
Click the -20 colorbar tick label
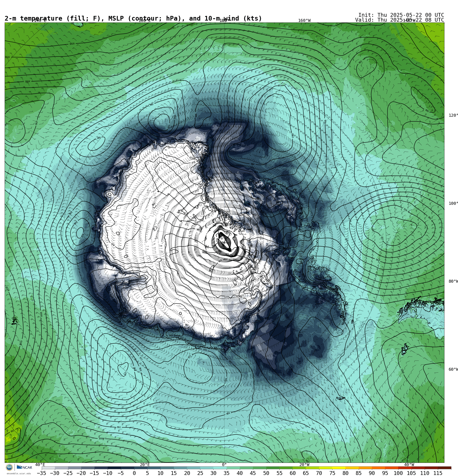[x=81, y=473]
